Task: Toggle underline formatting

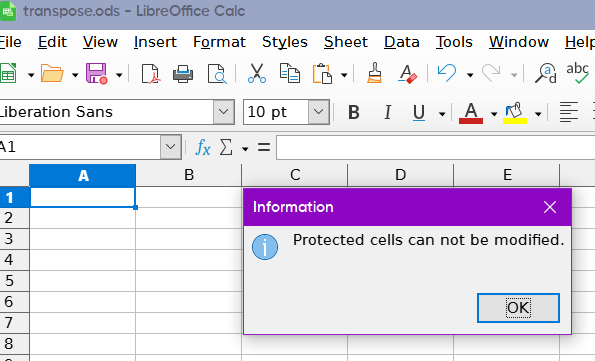Action: pos(419,112)
